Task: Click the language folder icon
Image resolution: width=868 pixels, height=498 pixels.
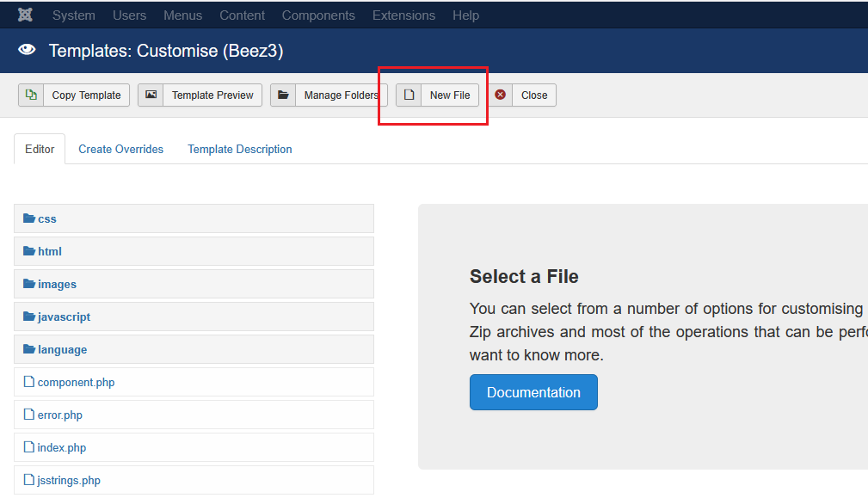Action: click(x=28, y=349)
